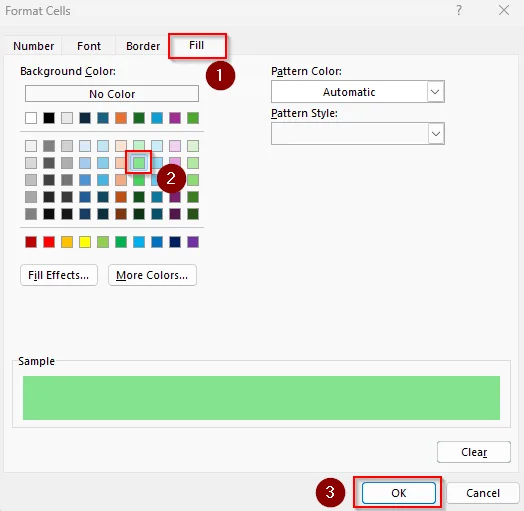524x511 pixels.
Task: Choose gold swatch in standard colors row
Action: [67, 242]
